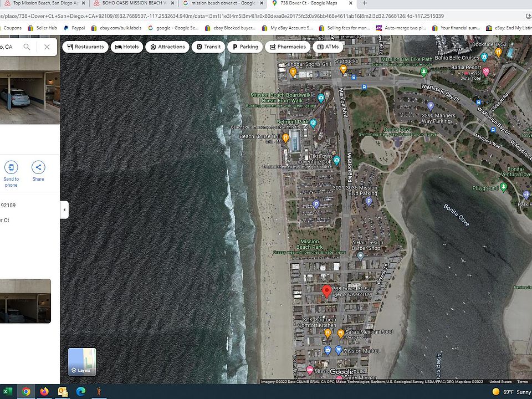The height and width of the screenshot is (399, 532).
Task: Click the Playground park marker
Action: click(x=504, y=187)
